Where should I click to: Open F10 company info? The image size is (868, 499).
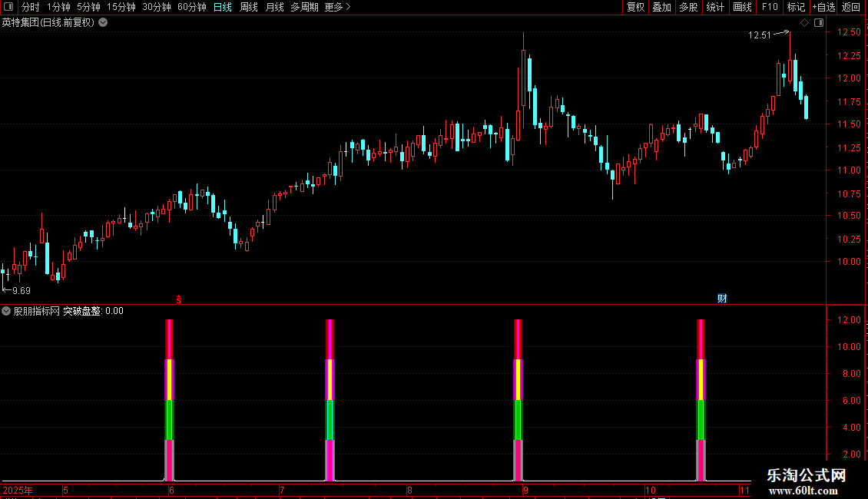pos(770,7)
